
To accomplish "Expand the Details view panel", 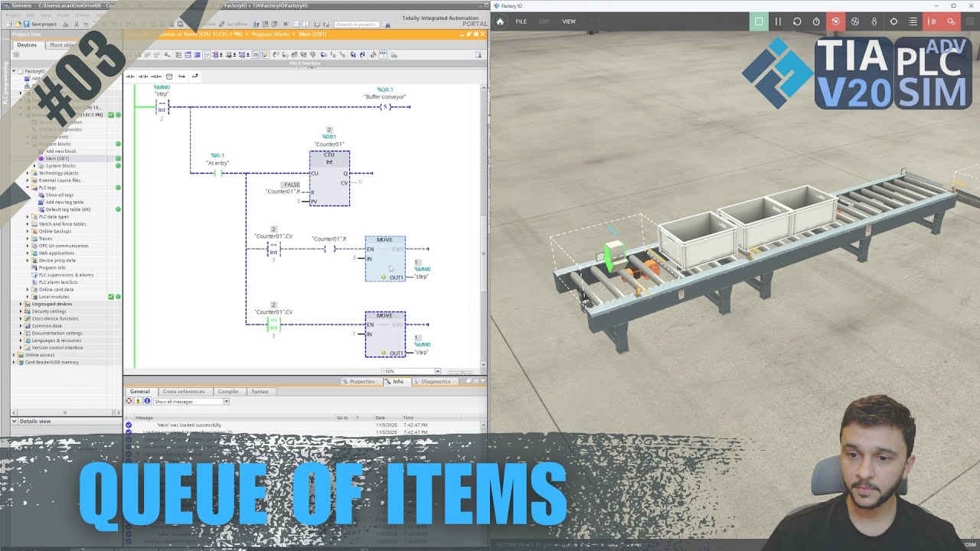I will (x=14, y=421).
